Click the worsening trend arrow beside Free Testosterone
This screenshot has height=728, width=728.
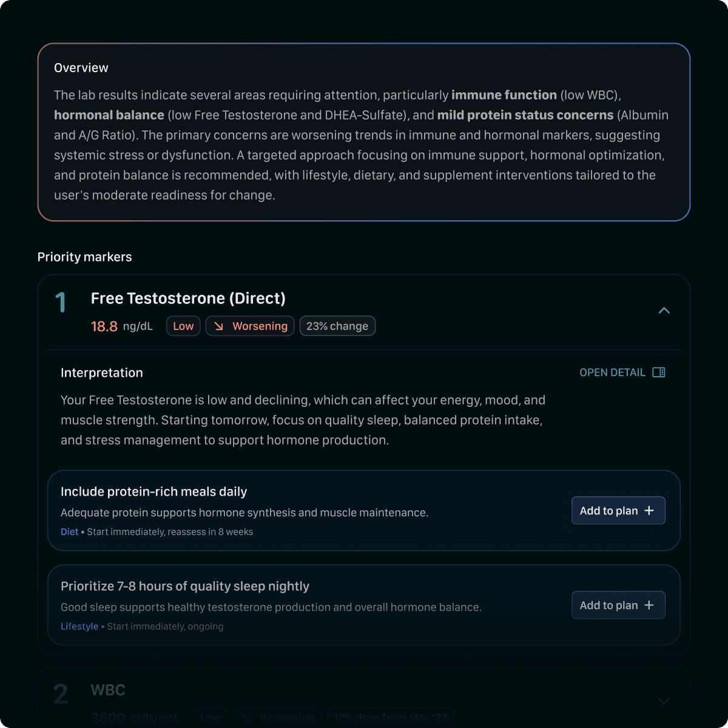tap(219, 326)
